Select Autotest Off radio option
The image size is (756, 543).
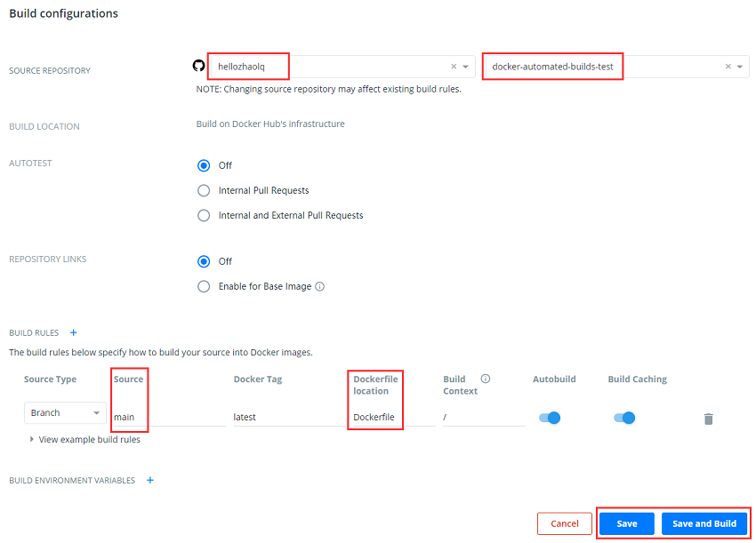point(204,165)
